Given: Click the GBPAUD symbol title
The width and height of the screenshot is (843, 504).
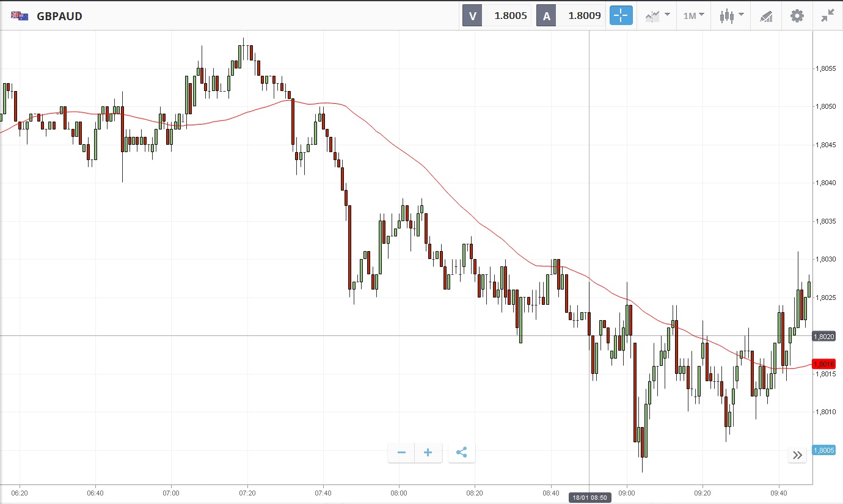Looking at the screenshot, I should (x=59, y=16).
